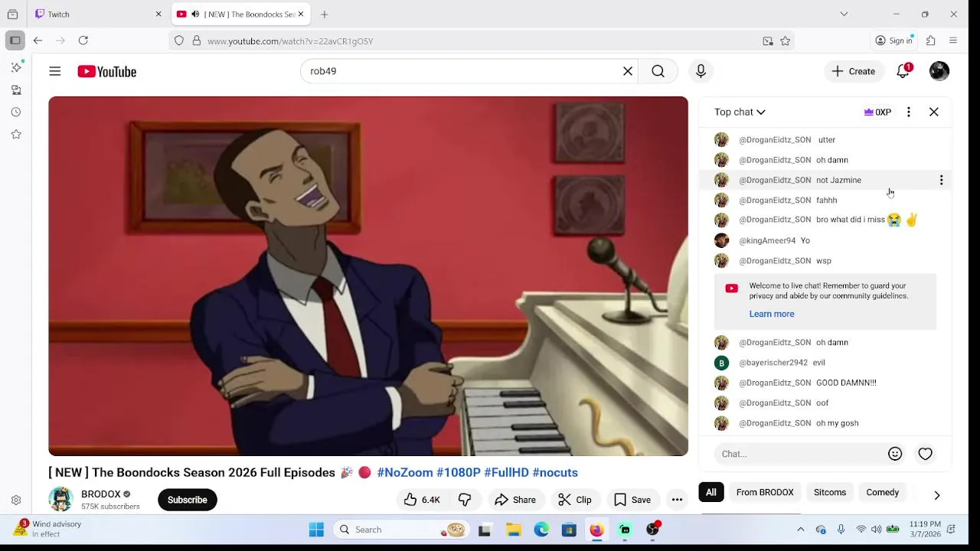Open a new browser tab
Screen dimensions: 980x551
point(325,14)
